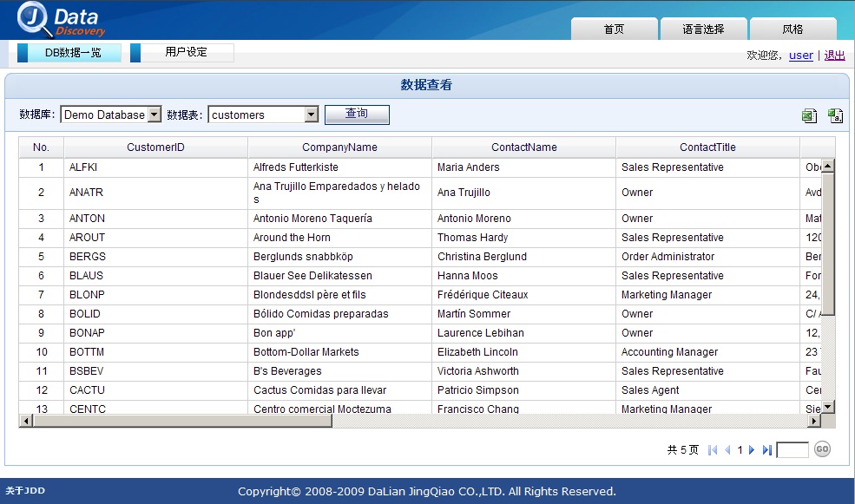The image size is (855, 504).
Task: Click the 查询 query button
Action: pyautogui.click(x=357, y=115)
